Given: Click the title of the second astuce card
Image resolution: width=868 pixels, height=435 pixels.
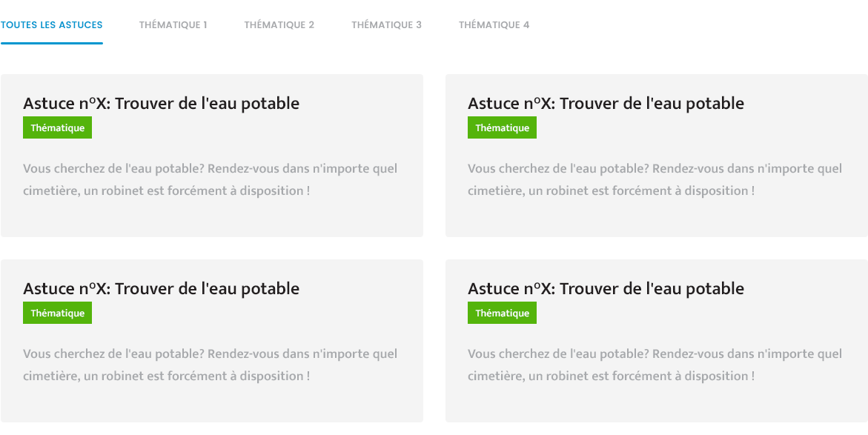Looking at the screenshot, I should (606, 103).
